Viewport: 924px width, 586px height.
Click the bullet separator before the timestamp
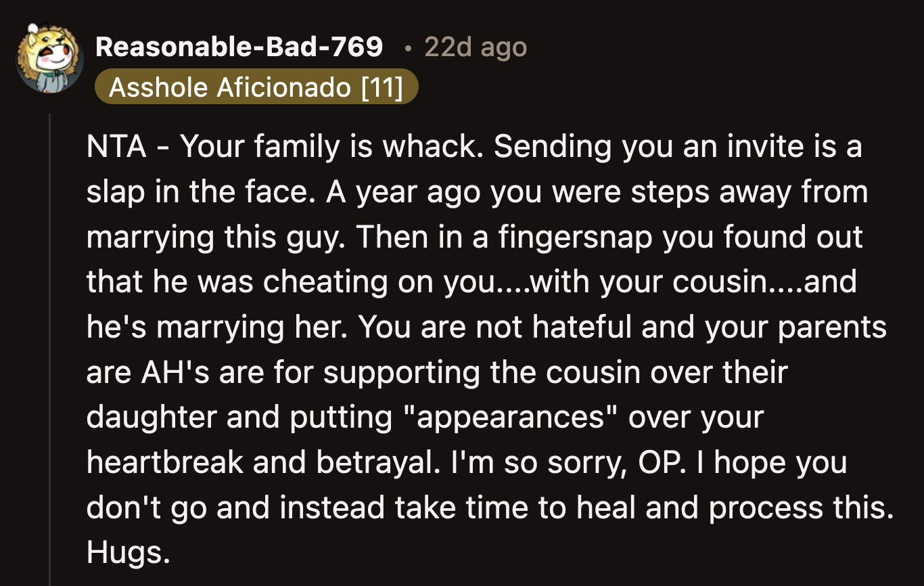click(x=407, y=48)
